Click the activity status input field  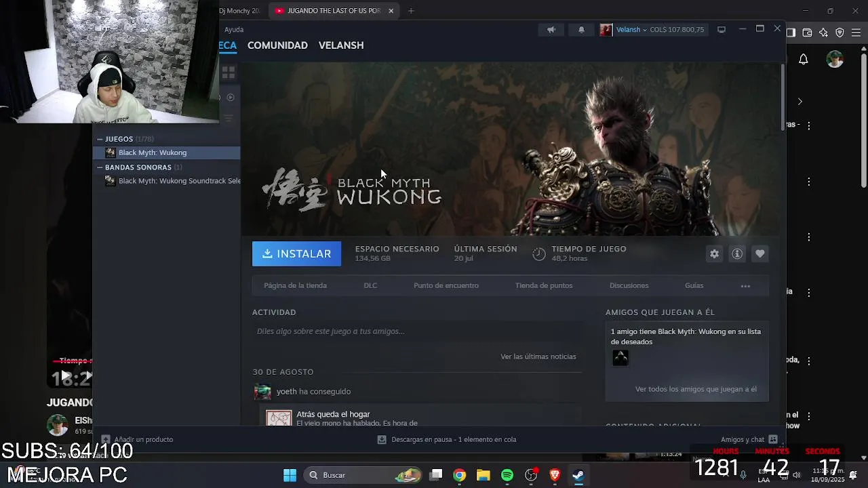click(x=417, y=331)
